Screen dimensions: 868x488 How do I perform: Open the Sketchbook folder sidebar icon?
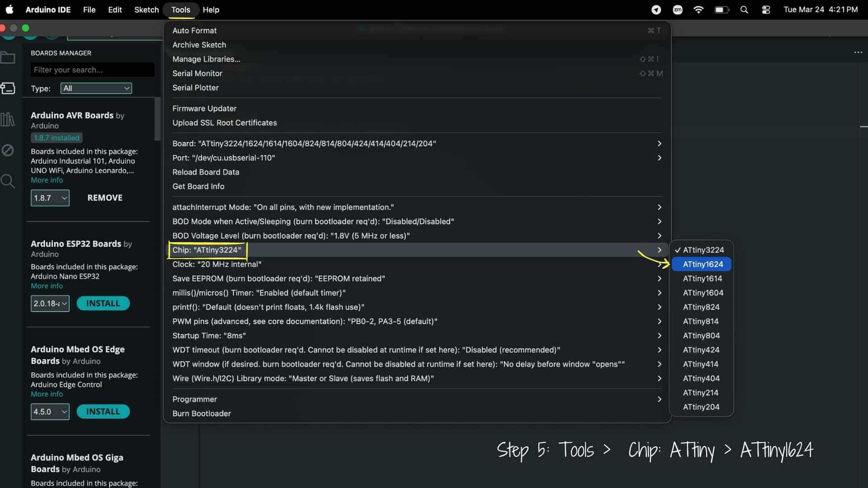click(x=8, y=58)
